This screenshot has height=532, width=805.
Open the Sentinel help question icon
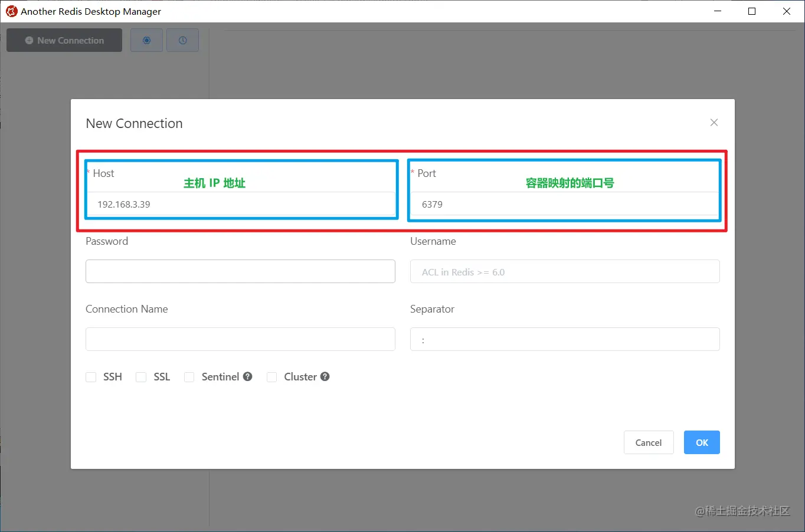coord(248,376)
